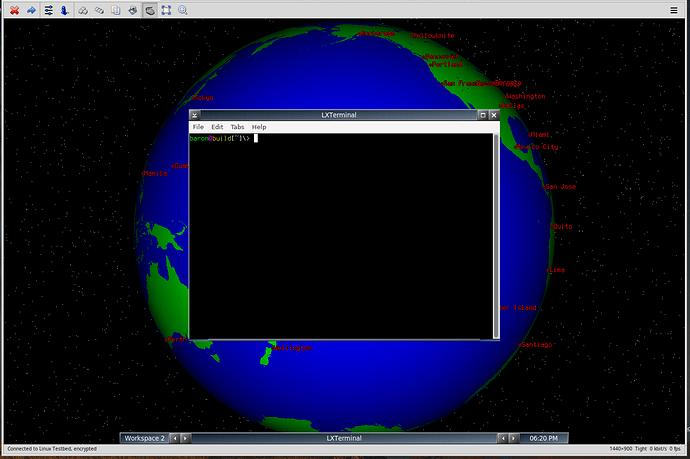
Task: Click the toolbar icon with blue down arrow
Action: click(x=132, y=10)
